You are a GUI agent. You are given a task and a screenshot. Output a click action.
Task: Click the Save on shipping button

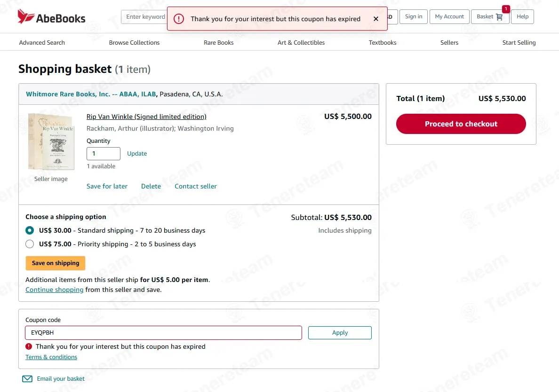coord(55,263)
